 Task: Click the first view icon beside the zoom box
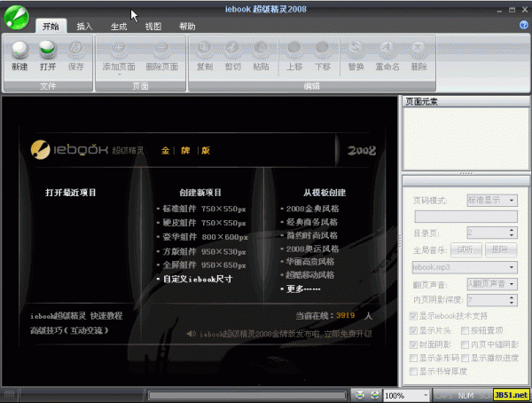360,395
